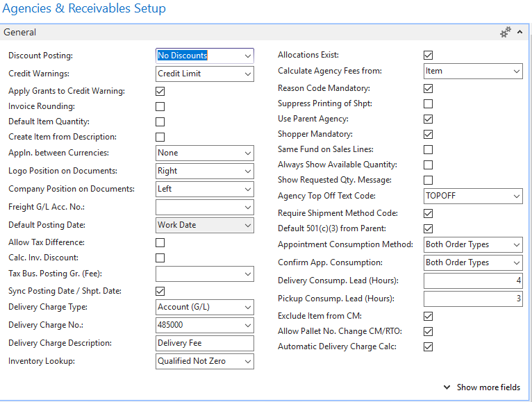Screen dimensions: 532x402
Task: Collapse the General section arrow
Action: [520, 33]
